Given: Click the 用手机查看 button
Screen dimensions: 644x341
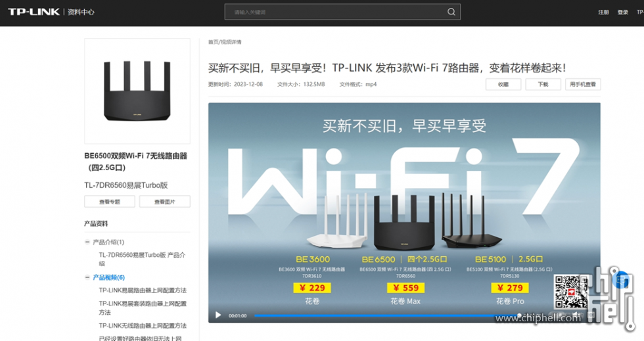Looking at the screenshot, I should 583,84.
